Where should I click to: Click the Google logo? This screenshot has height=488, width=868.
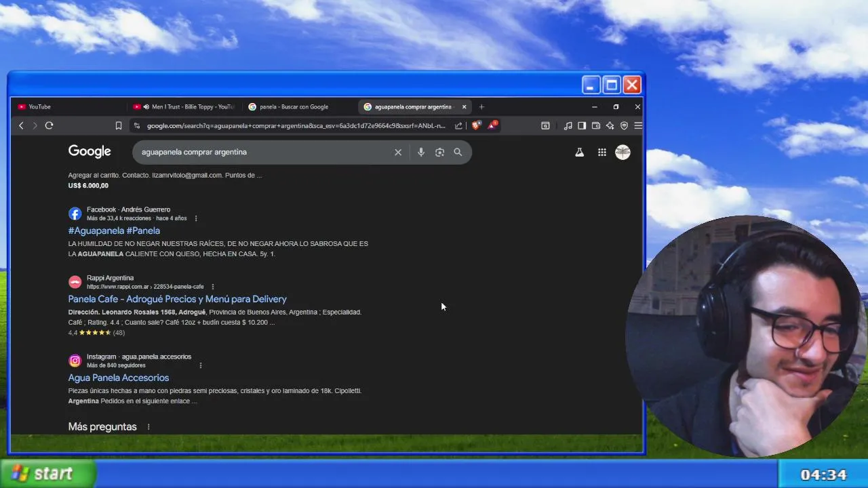coord(90,152)
